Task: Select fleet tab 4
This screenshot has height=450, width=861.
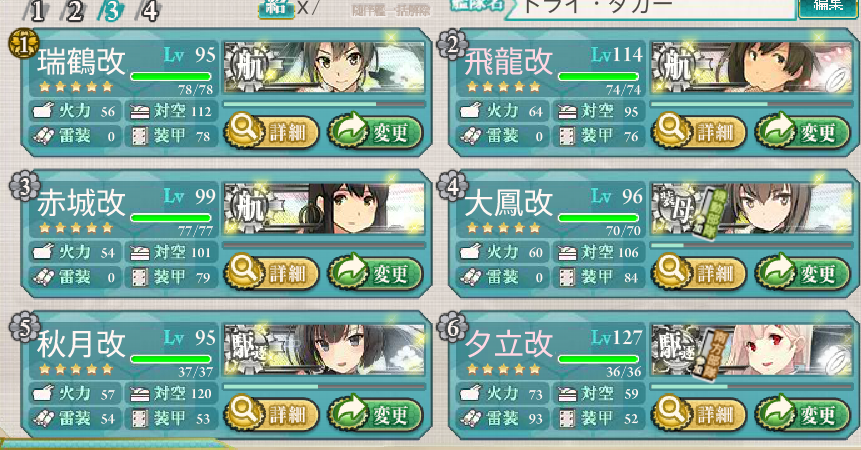Action: 150,11
